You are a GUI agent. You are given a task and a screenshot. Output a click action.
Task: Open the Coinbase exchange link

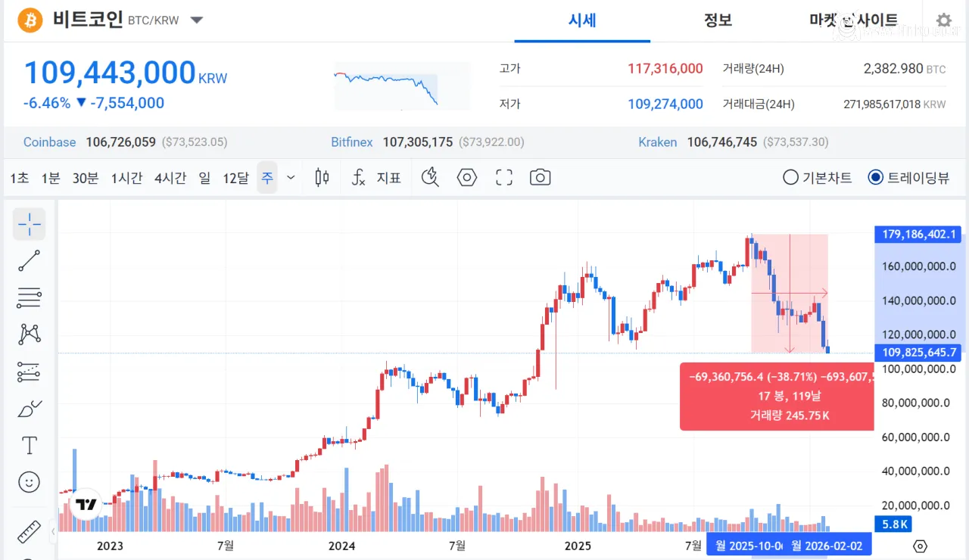[49, 142]
